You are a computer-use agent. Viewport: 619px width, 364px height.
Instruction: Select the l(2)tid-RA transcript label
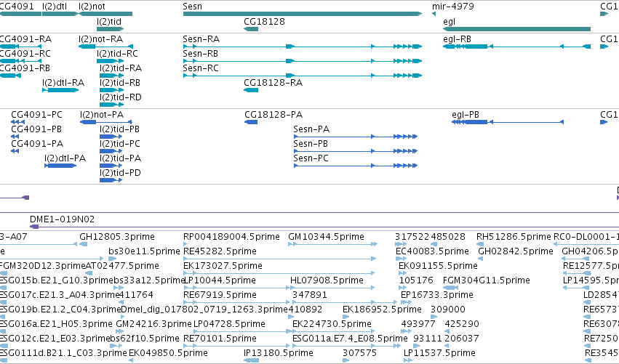coord(121,68)
